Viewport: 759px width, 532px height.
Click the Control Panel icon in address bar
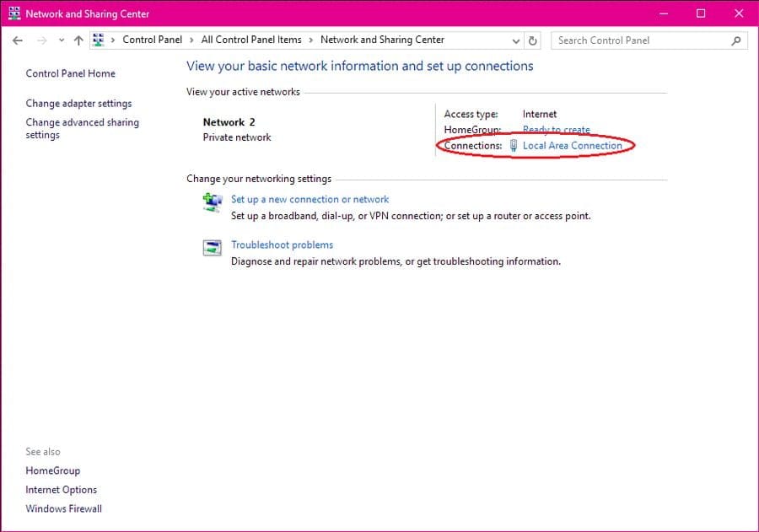point(99,40)
